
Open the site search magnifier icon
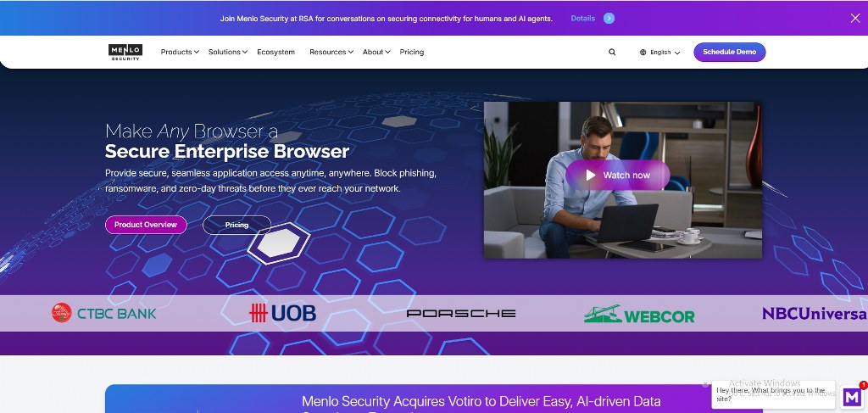[612, 52]
